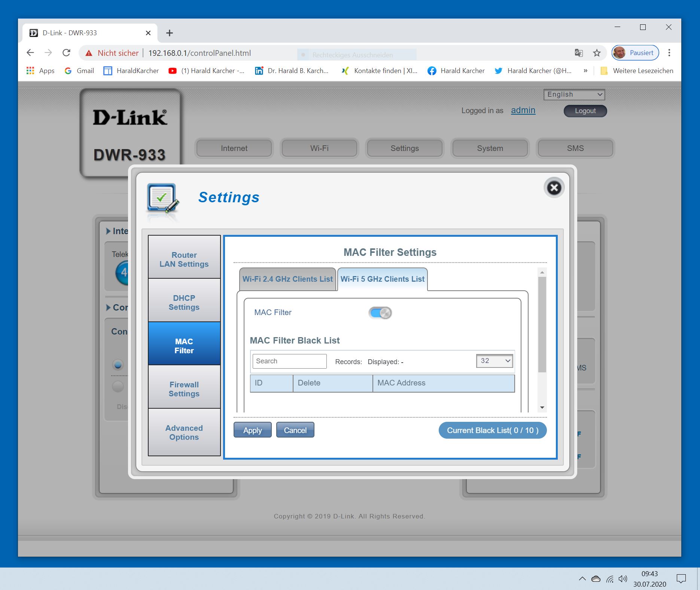This screenshot has height=590, width=700.
Task: Click the scrollbar down arrow in MAC Filter panel
Action: coord(542,408)
